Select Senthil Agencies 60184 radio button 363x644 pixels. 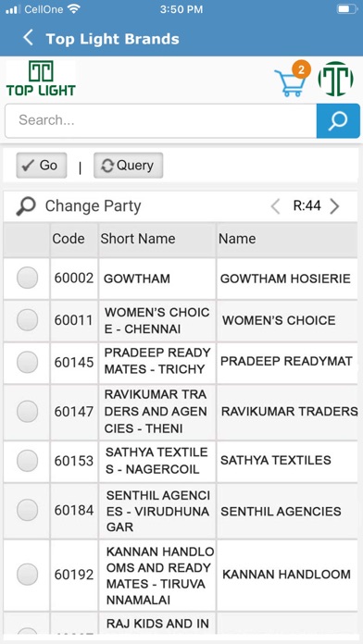pos(27,510)
